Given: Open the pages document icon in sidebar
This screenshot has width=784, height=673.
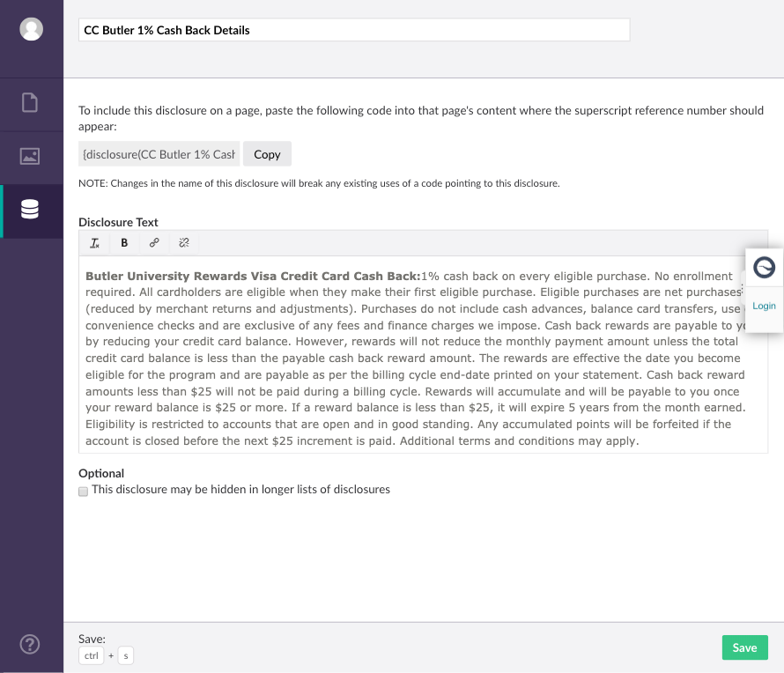Looking at the screenshot, I should (30, 103).
